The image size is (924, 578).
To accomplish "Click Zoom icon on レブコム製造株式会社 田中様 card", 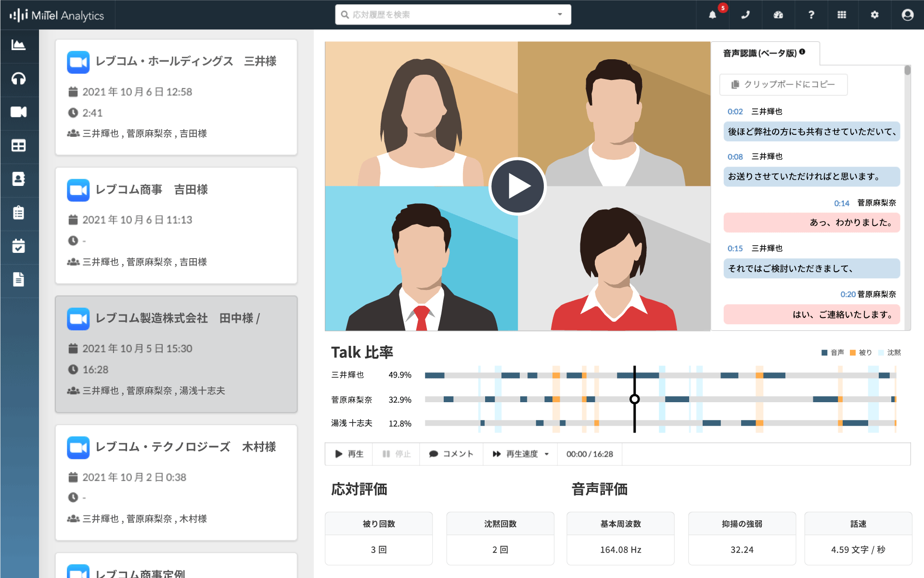I will [78, 319].
